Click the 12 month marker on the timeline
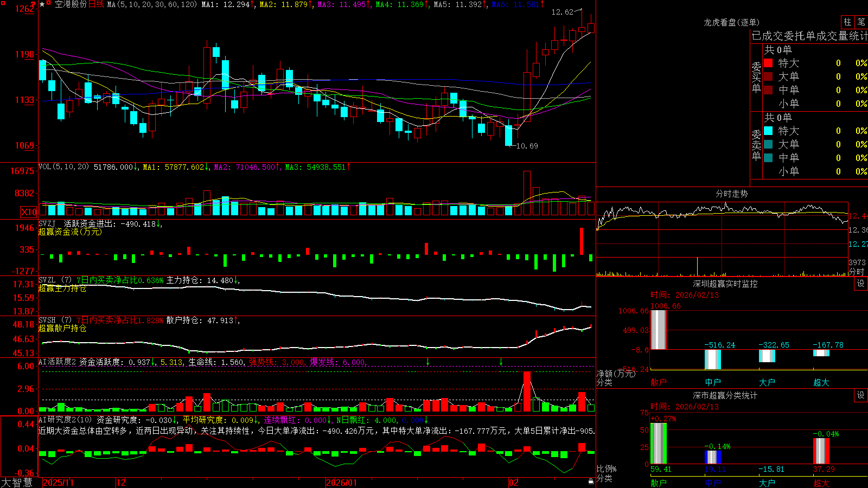868x488 pixels. point(122,483)
